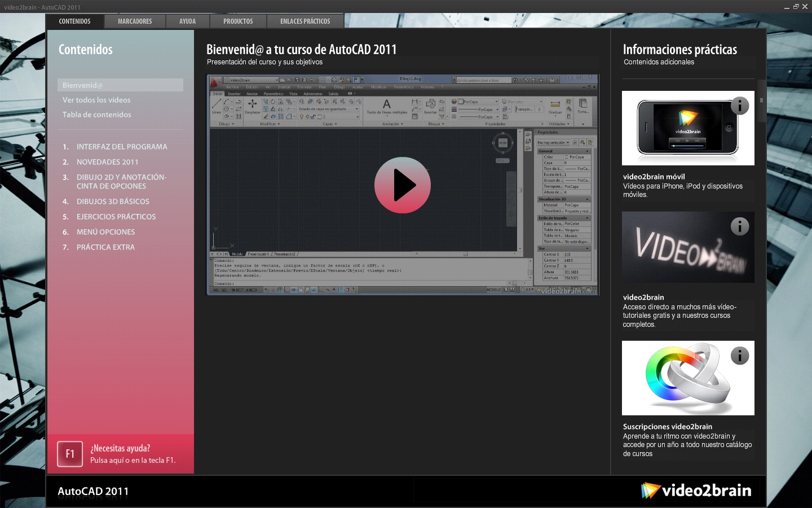Open Tabla de contenidos link
The image size is (812, 508).
tap(96, 115)
